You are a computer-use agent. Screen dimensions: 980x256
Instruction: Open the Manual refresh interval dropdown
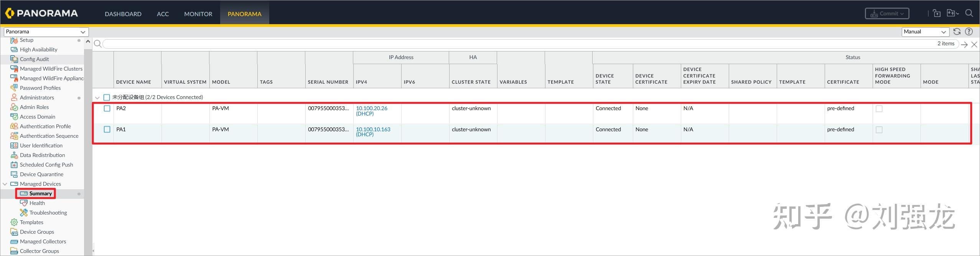[925, 32]
